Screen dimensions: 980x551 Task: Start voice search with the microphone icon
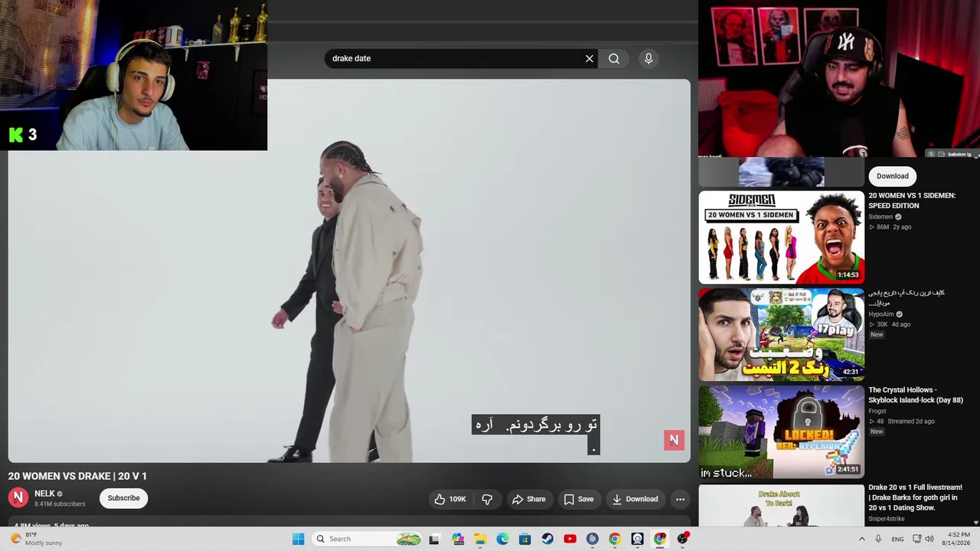coord(648,59)
